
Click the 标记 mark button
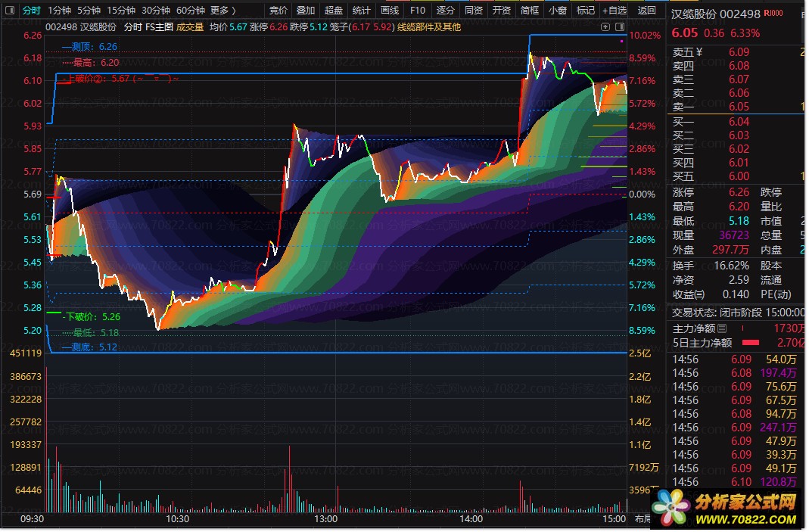585,11
